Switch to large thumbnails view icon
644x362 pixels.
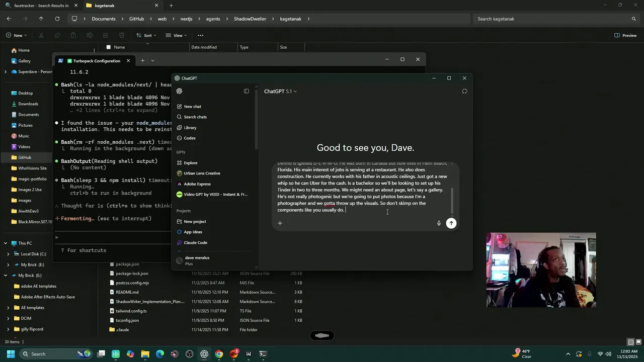pyautogui.click(x=638, y=342)
